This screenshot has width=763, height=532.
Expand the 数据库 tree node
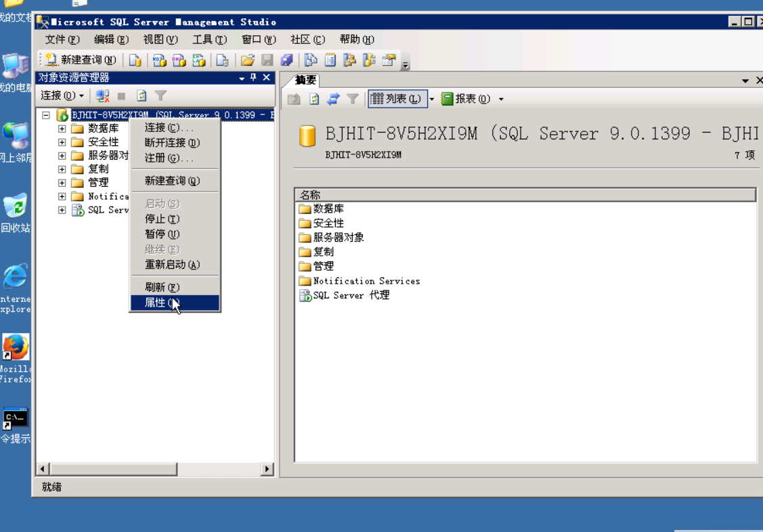point(62,129)
